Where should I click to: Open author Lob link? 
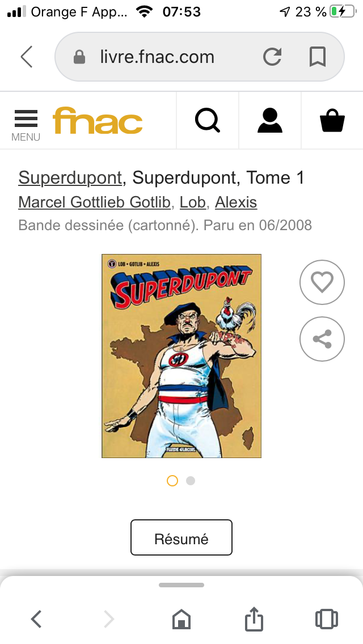(x=193, y=202)
